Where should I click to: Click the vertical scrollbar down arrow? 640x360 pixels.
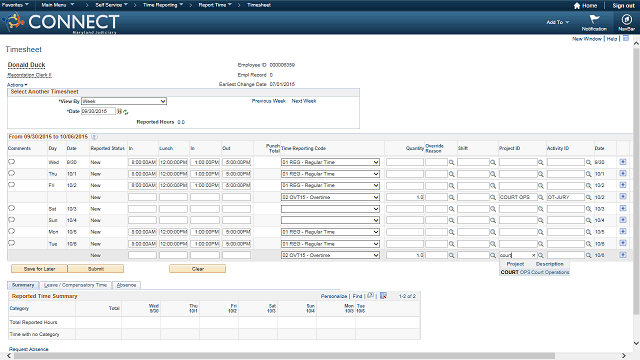636,343
